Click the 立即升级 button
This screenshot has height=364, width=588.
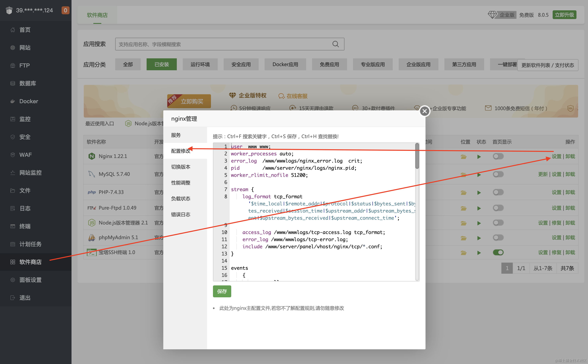[x=564, y=15]
